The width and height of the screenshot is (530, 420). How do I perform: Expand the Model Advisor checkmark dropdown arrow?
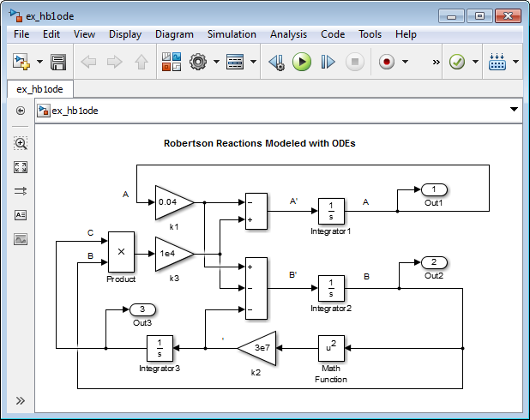pos(475,62)
